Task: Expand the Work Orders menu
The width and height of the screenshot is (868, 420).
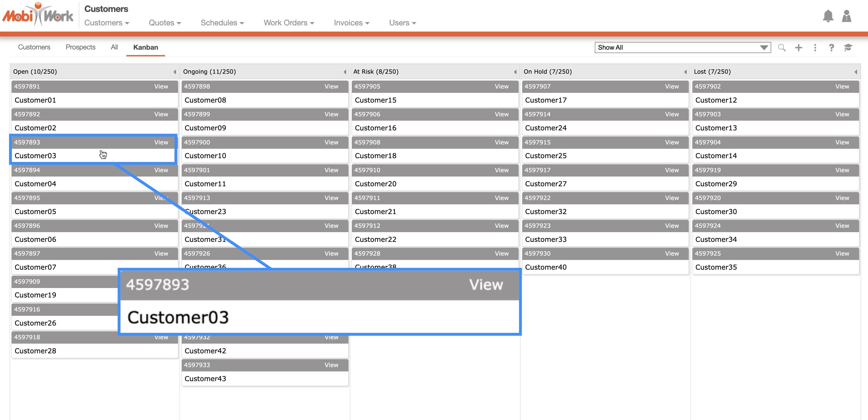Action: (x=288, y=23)
